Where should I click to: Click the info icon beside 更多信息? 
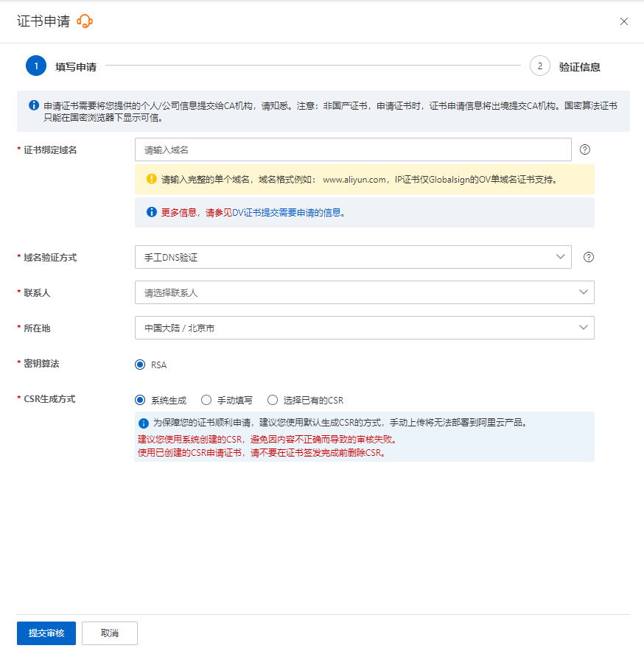click(151, 212)
